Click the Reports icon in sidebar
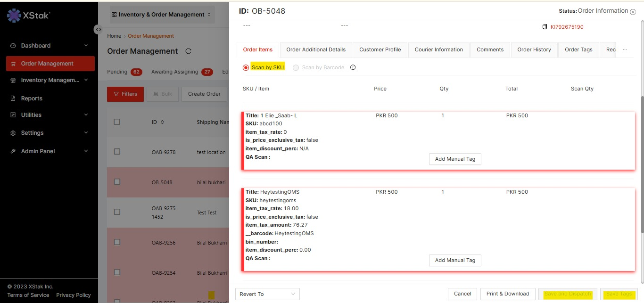The width and height of the screenshot is (644, 303). click(13, 98)
